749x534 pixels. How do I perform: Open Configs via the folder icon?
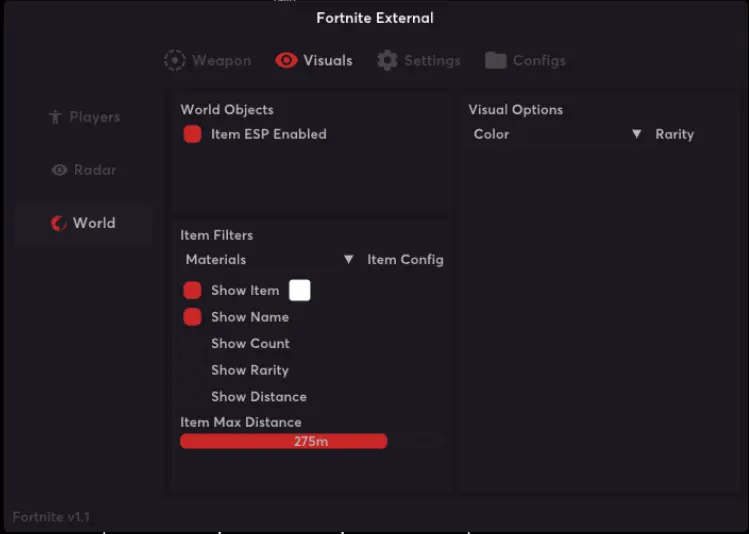495,61
